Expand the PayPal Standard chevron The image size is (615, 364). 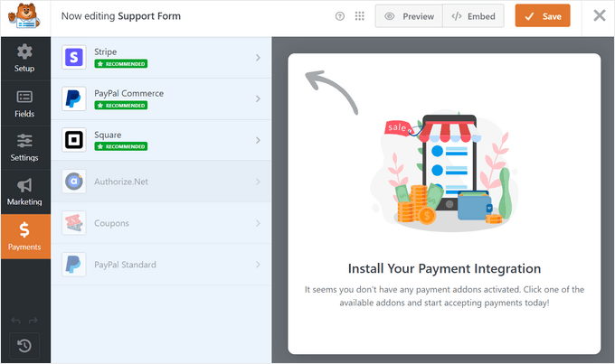pyautogui.click(x=258, y=265)
